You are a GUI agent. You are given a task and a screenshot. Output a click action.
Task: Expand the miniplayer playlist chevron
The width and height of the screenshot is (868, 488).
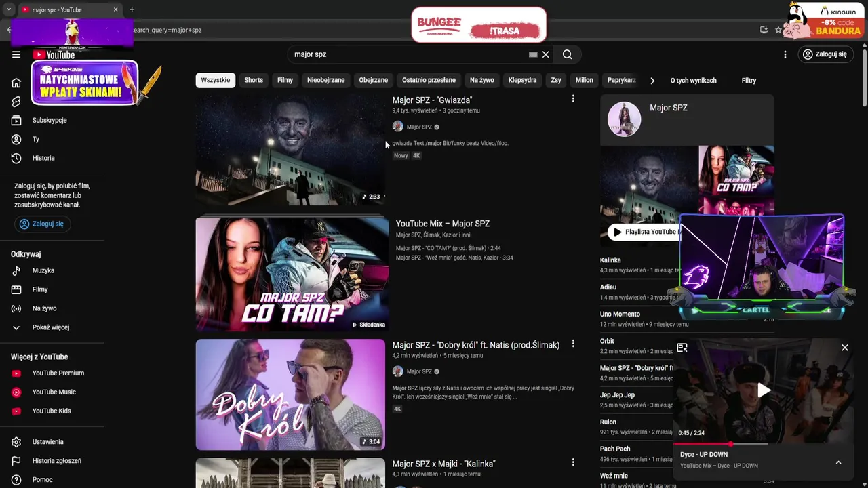click(838, 462)
